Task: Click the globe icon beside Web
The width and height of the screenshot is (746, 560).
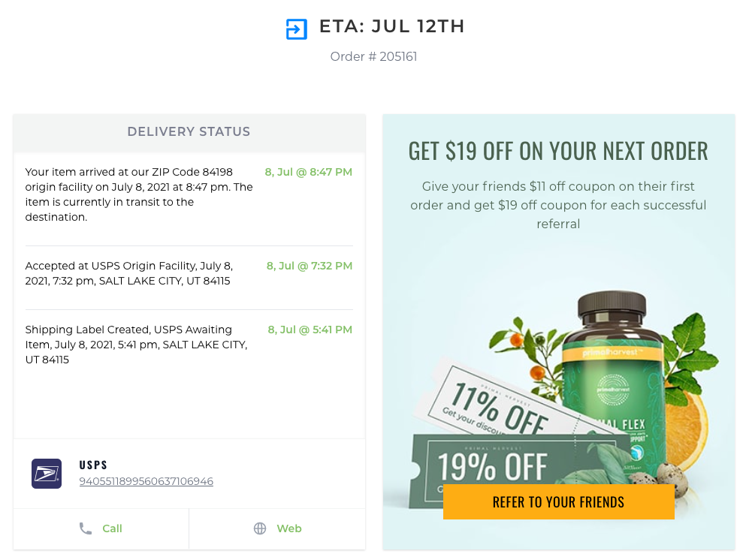Action: (x=260, y=528)
